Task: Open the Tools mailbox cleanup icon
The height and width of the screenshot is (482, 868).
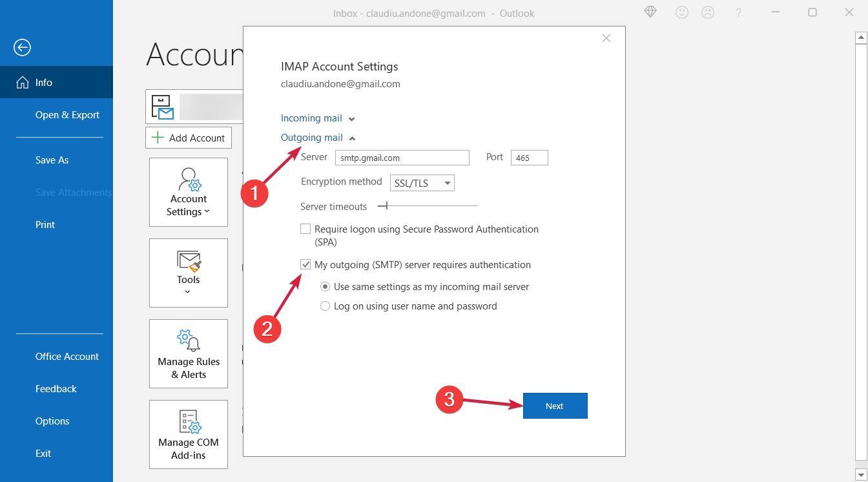Action: pyautogui.click(x=189, y=260)
